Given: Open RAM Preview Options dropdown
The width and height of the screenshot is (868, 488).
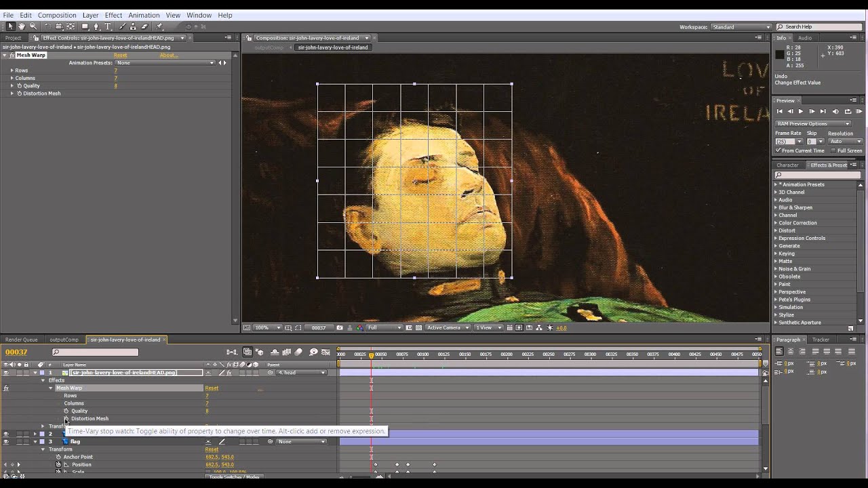Looking at the screenshot, I should click(812, 123).
